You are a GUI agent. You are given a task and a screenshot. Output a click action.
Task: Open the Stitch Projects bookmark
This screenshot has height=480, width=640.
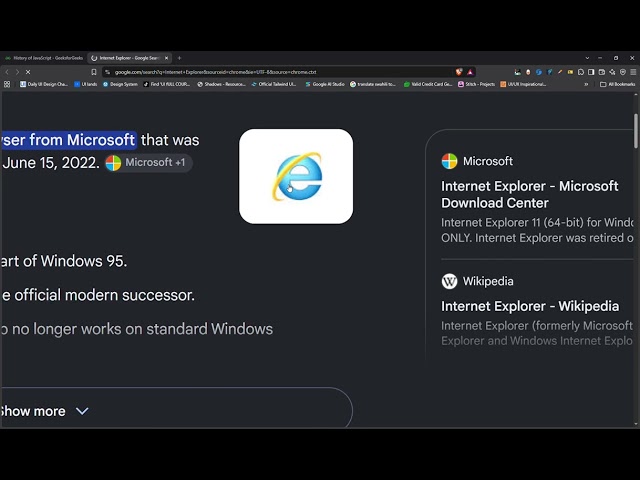click(476, 84)
